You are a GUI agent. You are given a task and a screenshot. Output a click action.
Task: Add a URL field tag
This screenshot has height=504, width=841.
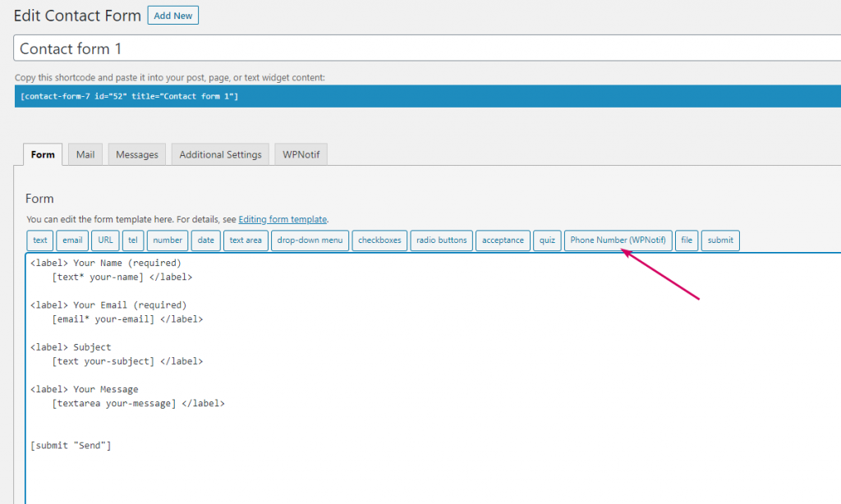[105, 241]
